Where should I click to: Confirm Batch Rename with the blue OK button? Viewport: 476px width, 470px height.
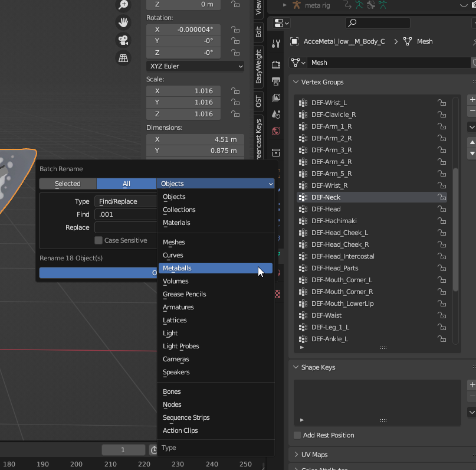[98, 273]
